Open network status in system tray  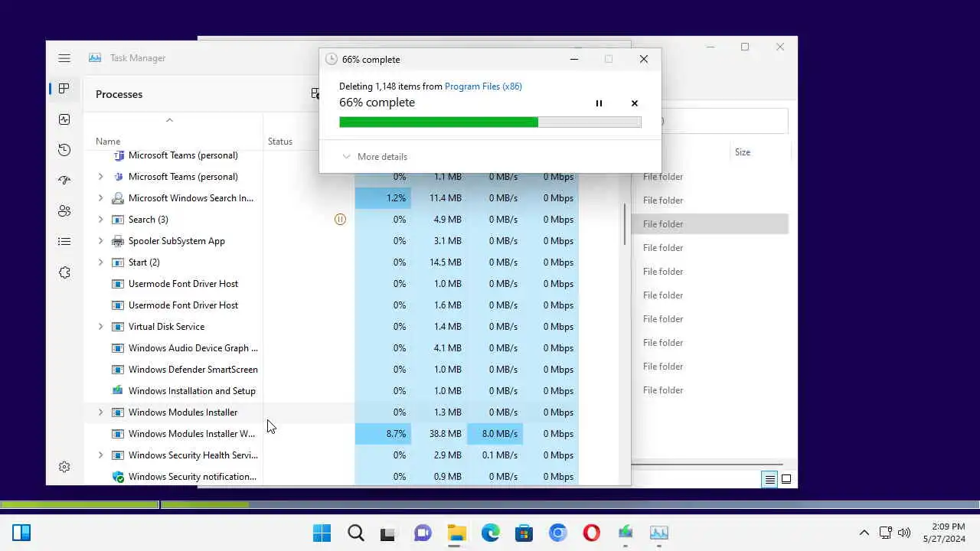coord(885,533)
